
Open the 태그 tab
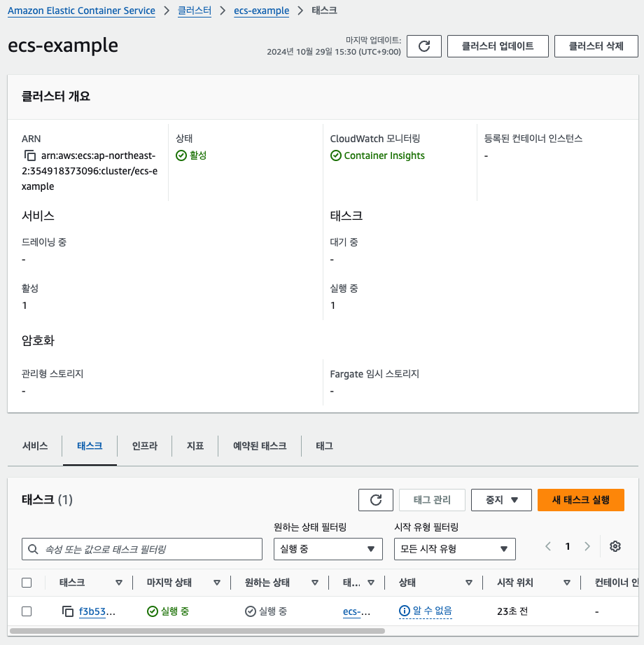point(325,446)
